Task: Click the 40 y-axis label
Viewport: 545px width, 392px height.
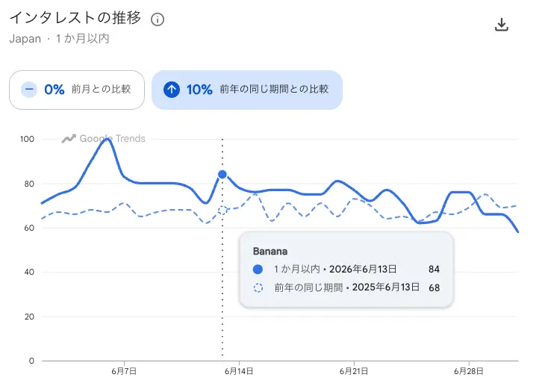Action: [29, 272]
